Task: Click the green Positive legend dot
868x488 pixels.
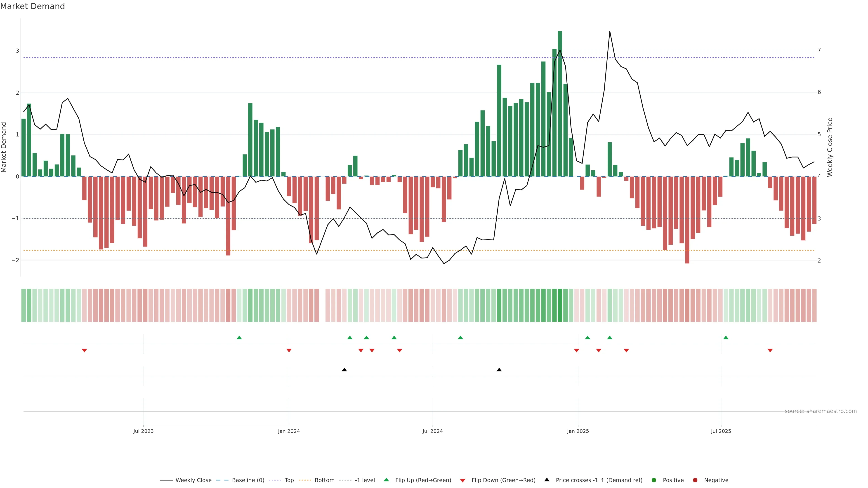Action: [654, 480]
